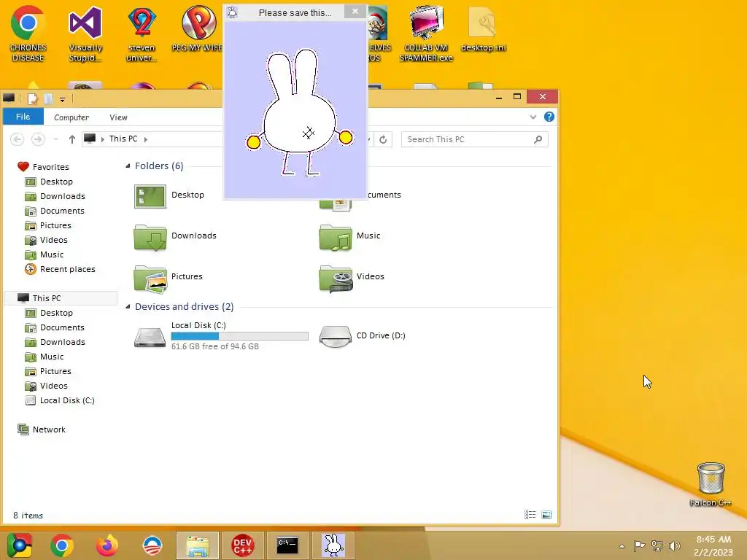Click the Explorer Back navigation arrow

click(18, 139)
